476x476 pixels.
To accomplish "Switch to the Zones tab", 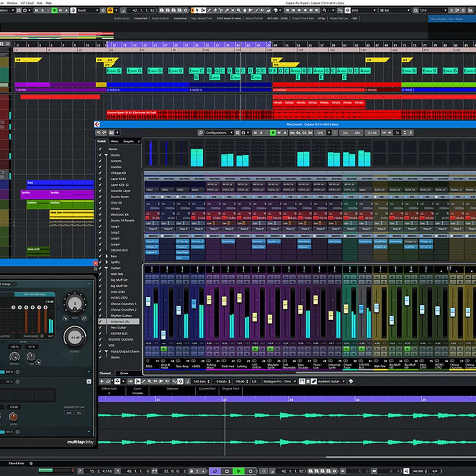I will (124, 373).
